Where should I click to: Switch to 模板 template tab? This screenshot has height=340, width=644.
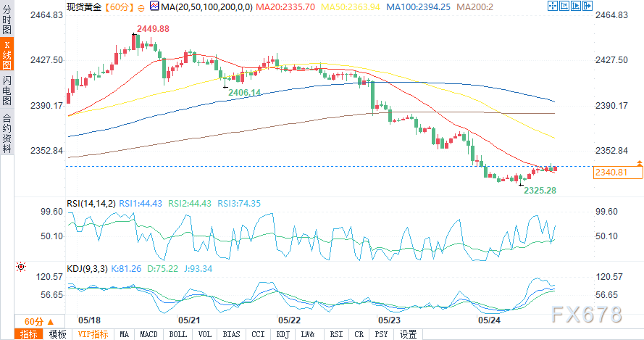click(x=57, y=334)
